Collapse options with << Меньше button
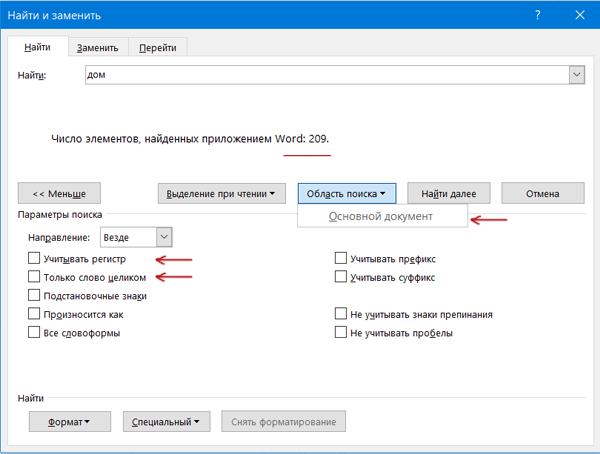The height and width of the screenshot is (454, 600). point(59,194)
